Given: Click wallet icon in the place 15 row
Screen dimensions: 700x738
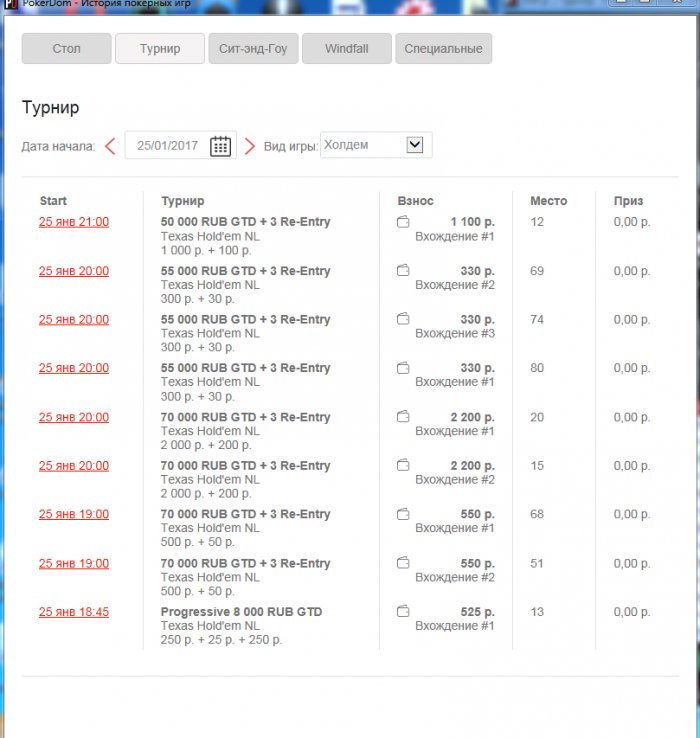Looking at the screenshot, I should point(403,465).
